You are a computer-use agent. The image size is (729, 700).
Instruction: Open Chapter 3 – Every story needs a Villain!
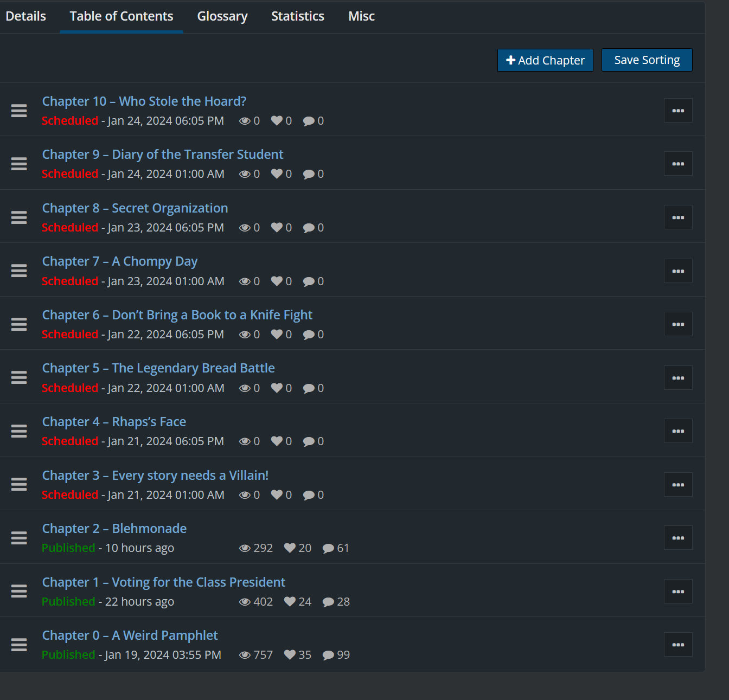coord(155,476)
